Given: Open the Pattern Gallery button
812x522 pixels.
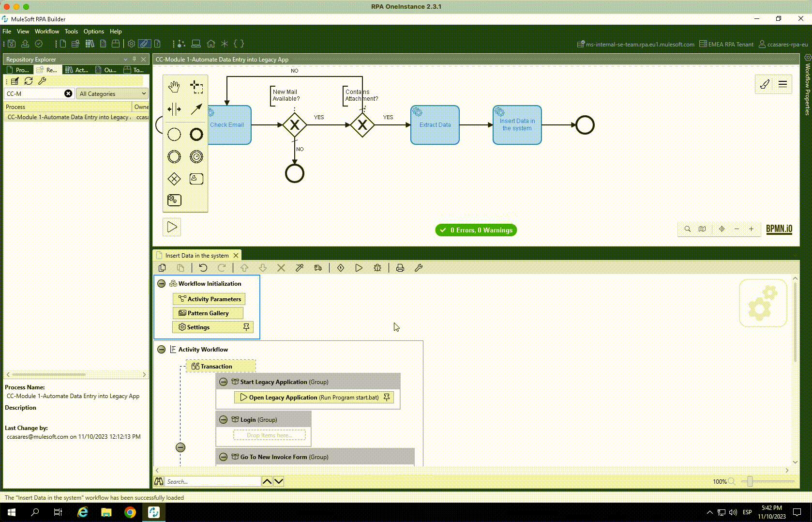Looking at the screenshot, I should tap(208, 313).
